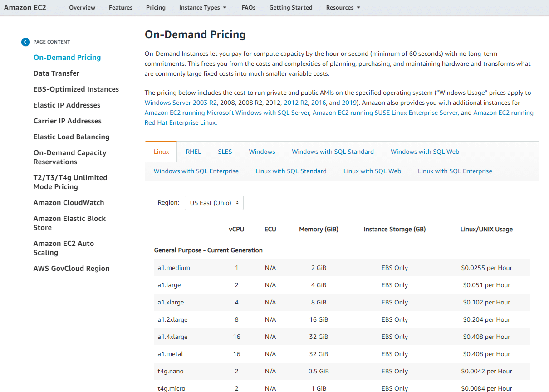Open the Region selector combo box

click(214, 203)
